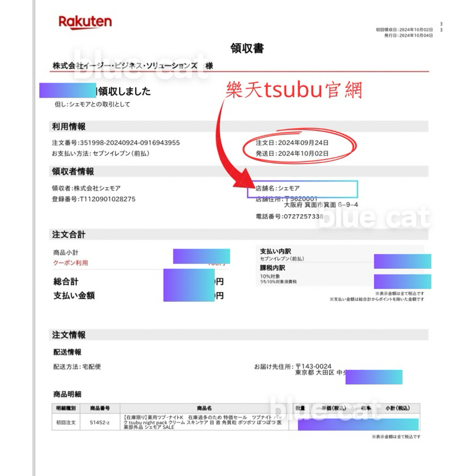Click the Rakuten logo
Screen dimensions: 476x476
pos(84,23)
